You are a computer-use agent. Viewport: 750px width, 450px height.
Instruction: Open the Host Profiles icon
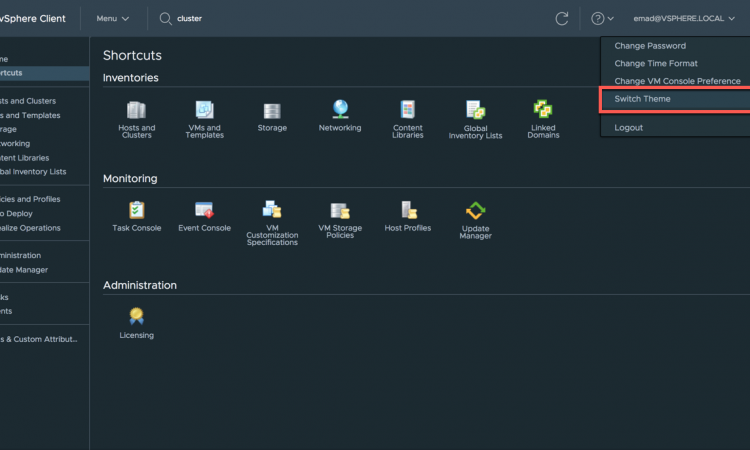[408, 210]
